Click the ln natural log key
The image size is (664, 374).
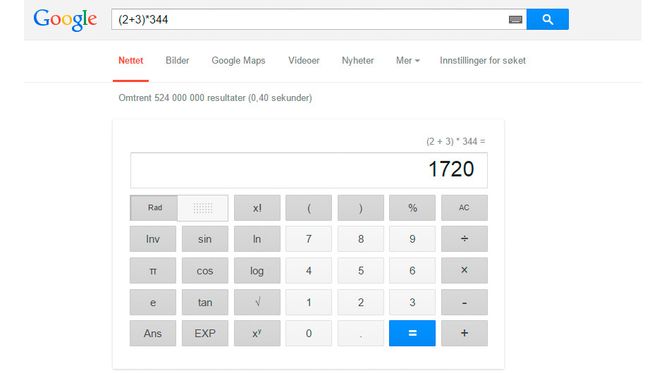257,239
